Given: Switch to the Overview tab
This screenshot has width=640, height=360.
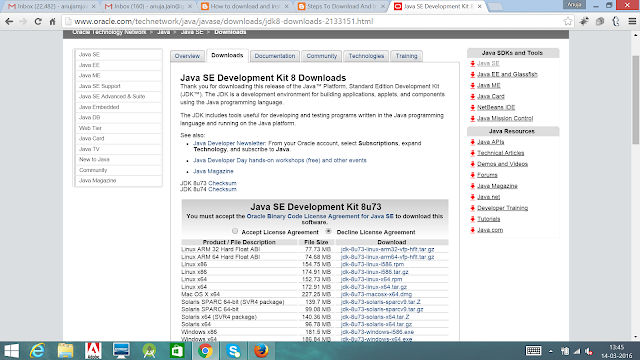Looking at the screenshot, I should [187, 56].
